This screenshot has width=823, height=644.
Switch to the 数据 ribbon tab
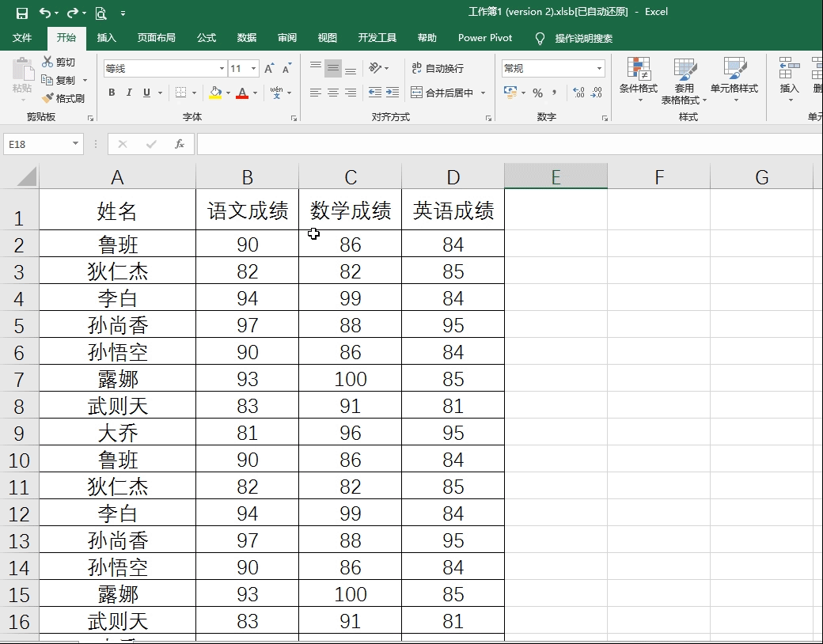pos(247,38)
